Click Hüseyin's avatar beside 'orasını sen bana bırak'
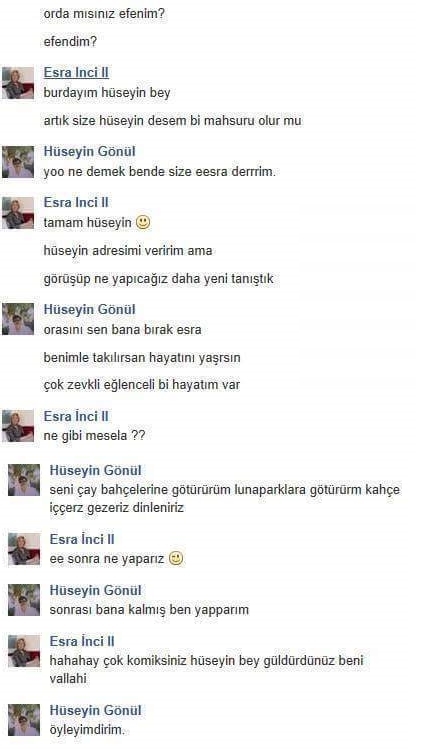423x749 pixels. (18, 319)
